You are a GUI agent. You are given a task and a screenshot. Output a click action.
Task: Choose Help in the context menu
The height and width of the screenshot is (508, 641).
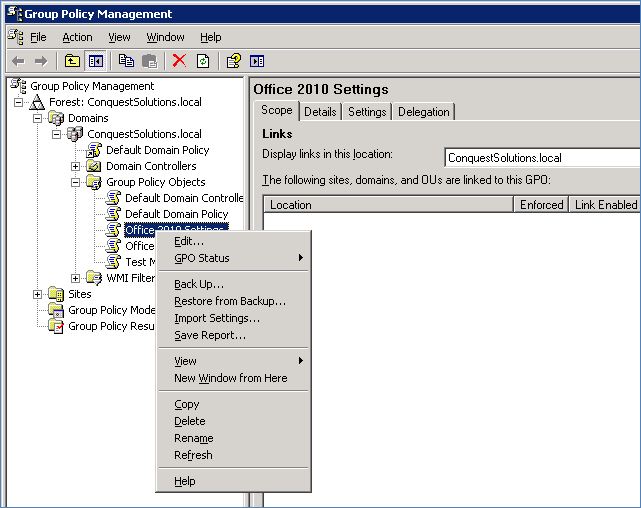pos(233,481)
